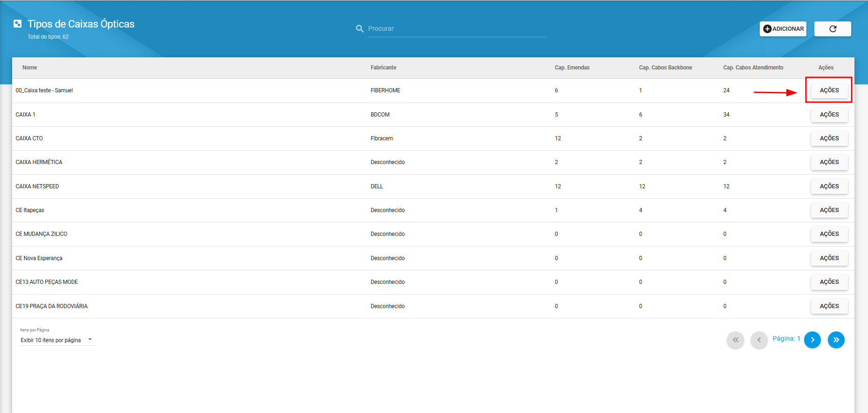Click the BDCOM manufacturer cell
This screenshot has width=868, height=413.
[380, 115]
